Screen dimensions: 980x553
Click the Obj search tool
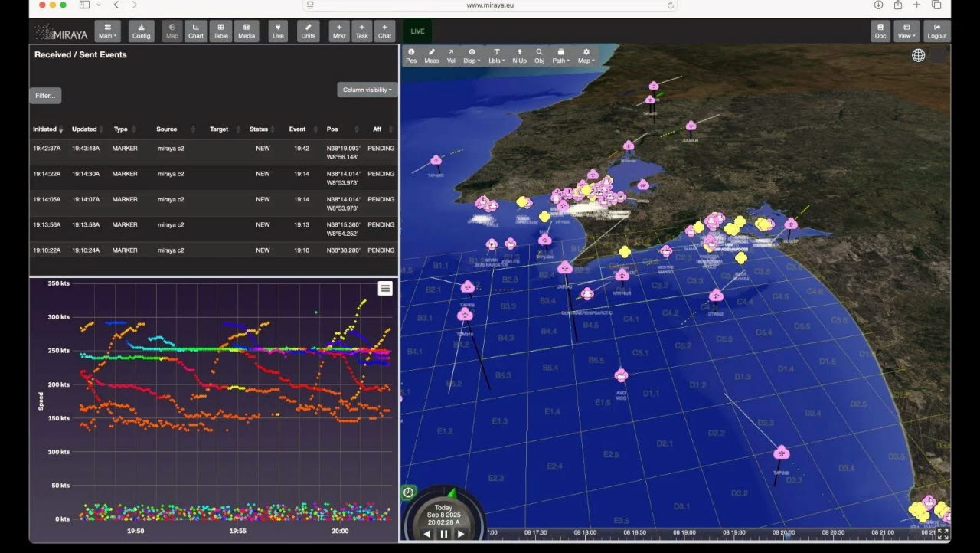(x=539, y=56)
